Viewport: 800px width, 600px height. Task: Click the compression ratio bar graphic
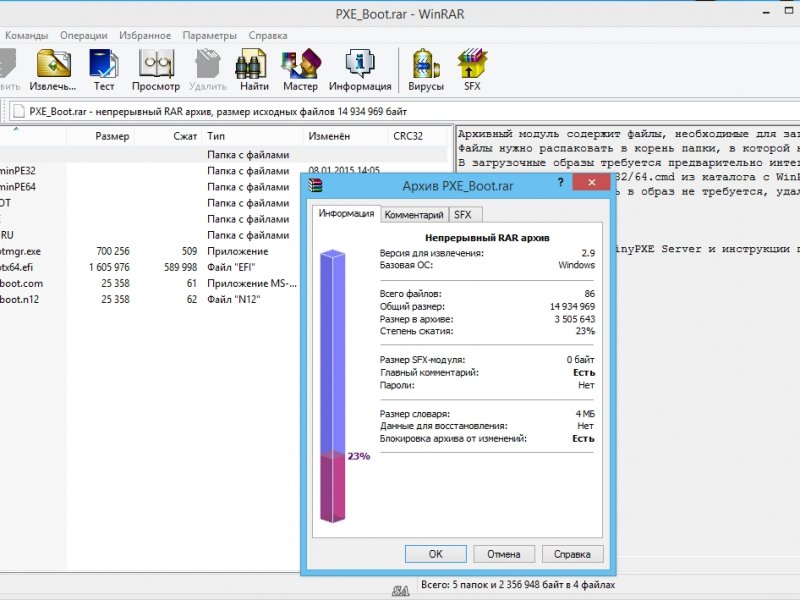333,386
